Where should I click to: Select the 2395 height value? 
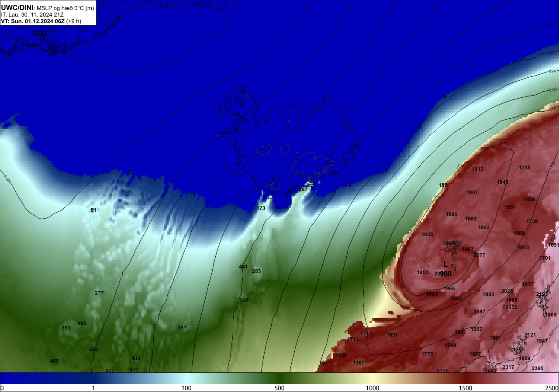[x=538, y=368]
